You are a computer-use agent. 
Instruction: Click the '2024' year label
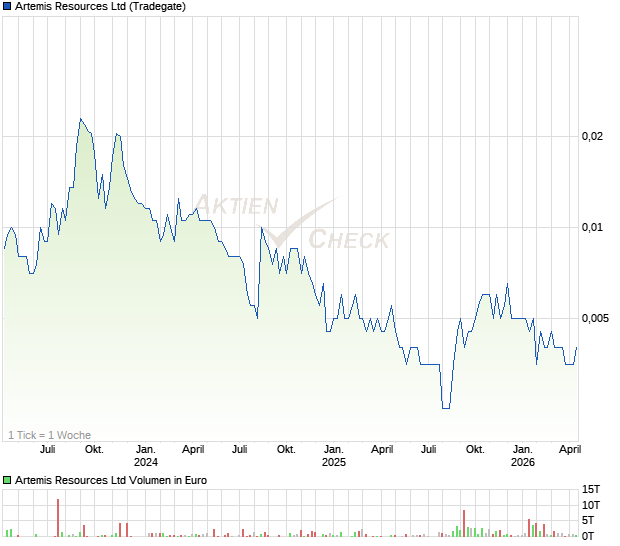pyautogui.click(x=146, y=462)
